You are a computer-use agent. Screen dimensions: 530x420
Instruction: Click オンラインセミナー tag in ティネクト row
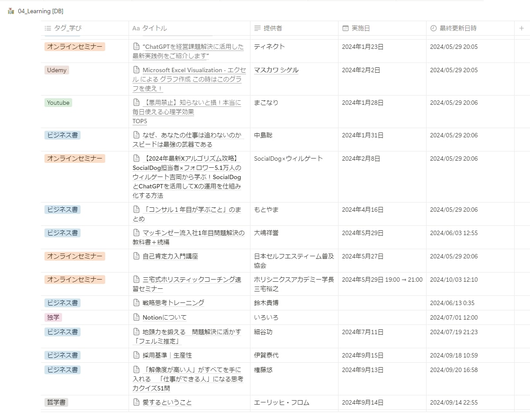75,47
